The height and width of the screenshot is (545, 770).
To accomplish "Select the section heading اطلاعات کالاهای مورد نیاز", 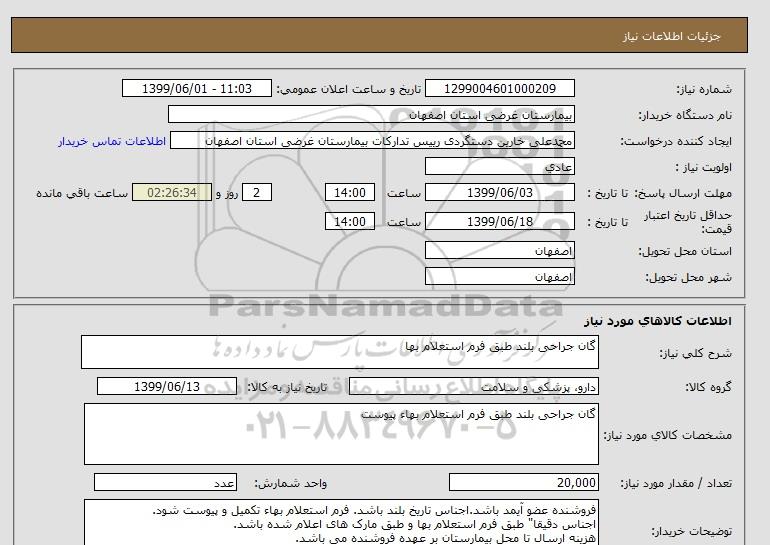I will click(658, 321).
